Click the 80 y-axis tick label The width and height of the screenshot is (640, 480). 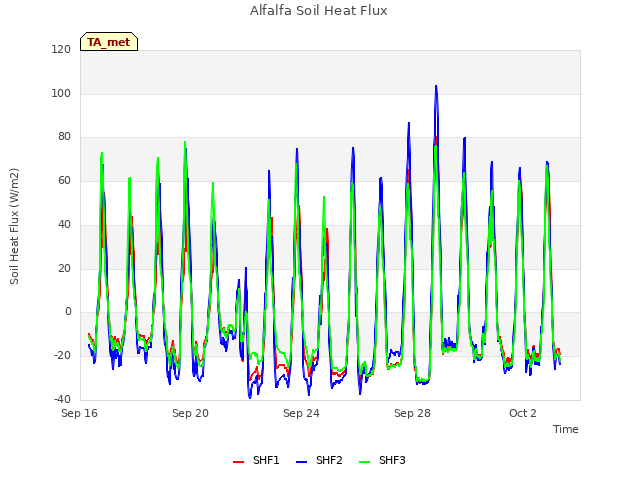64,136
